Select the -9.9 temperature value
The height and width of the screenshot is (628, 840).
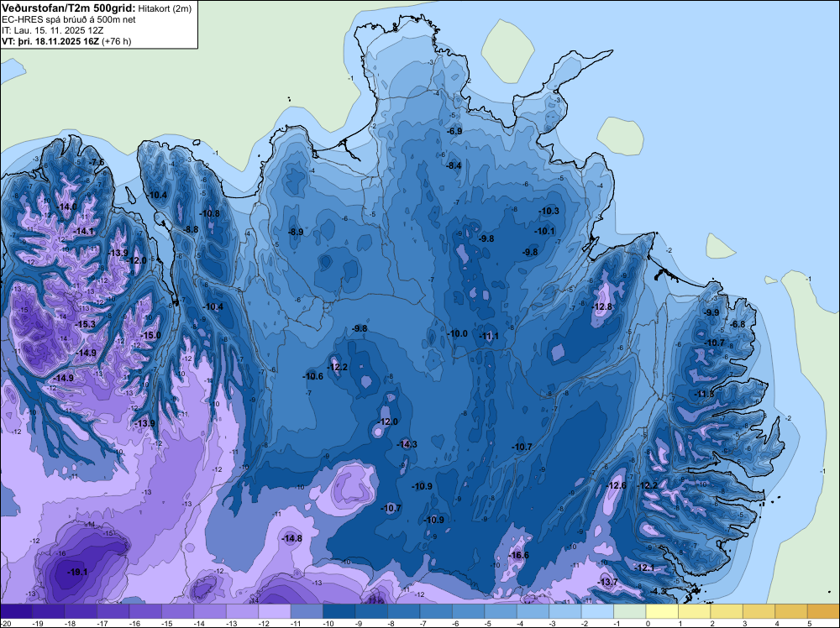click(x=711, y=312)
